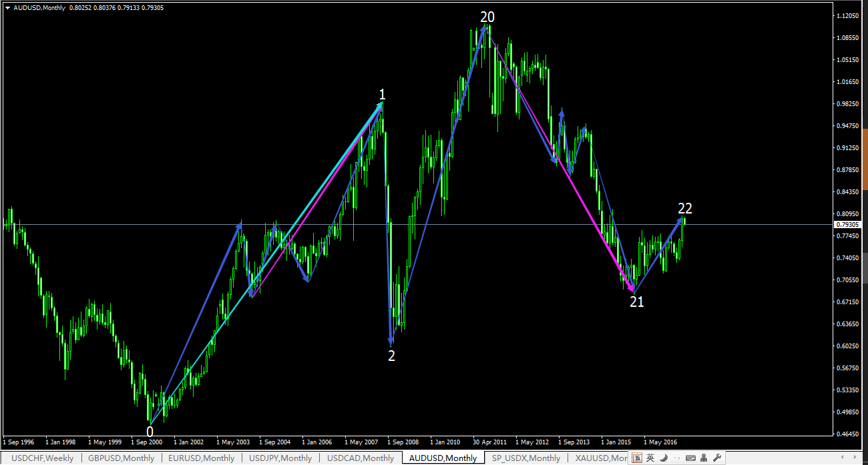Open the GBPUSD,Monthly chart tab
This screenshot has width=868, height=465.
point(121,458)
